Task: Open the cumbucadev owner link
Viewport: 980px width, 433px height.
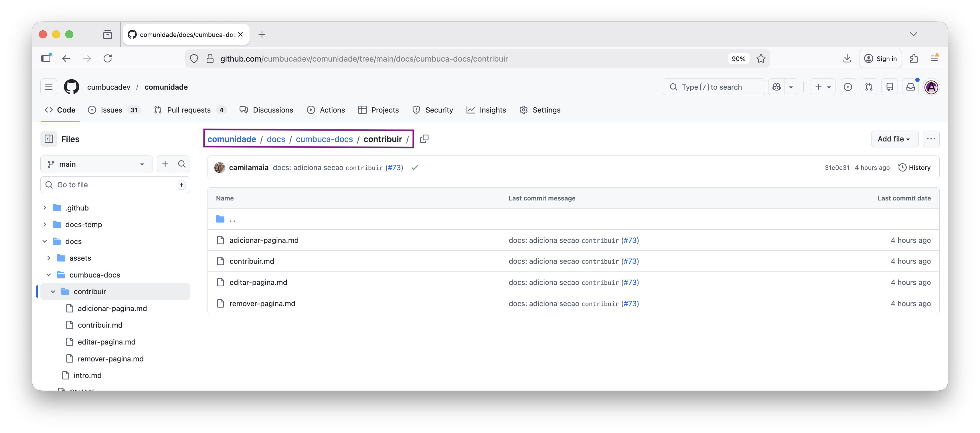Action: point(109,87)
